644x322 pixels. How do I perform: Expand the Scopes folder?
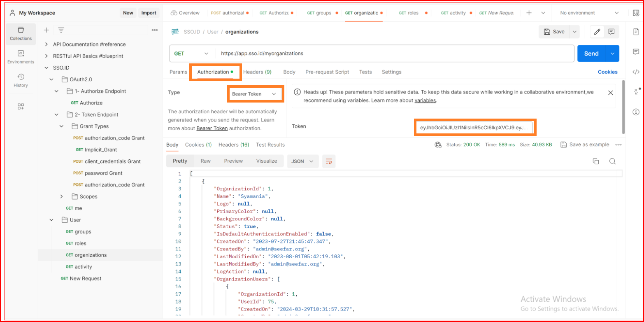click(62, 196)
